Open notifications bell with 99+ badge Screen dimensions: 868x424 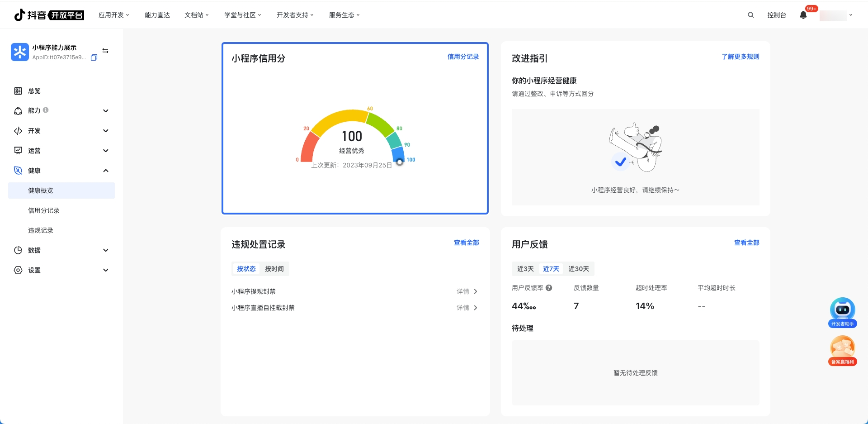point(803,15)
